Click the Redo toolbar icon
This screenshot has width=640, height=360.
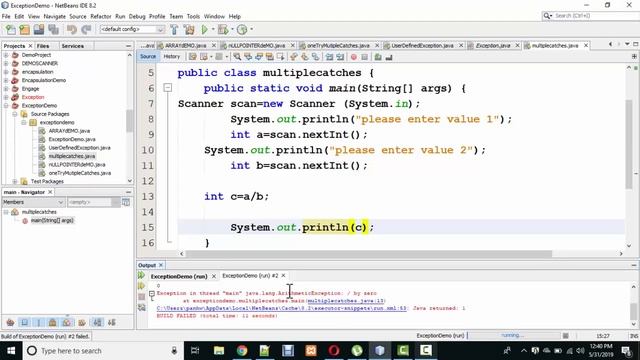[x=86, y=29]
